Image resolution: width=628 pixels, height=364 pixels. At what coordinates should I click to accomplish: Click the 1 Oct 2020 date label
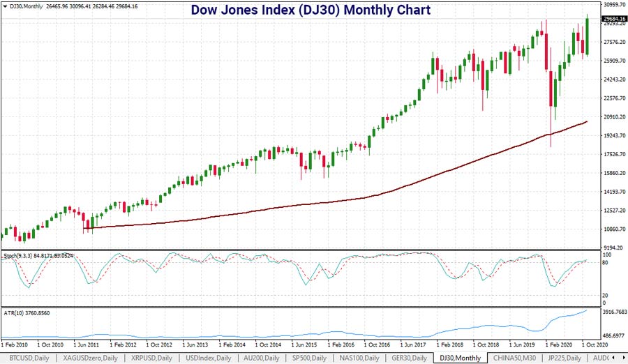point(595,344)
